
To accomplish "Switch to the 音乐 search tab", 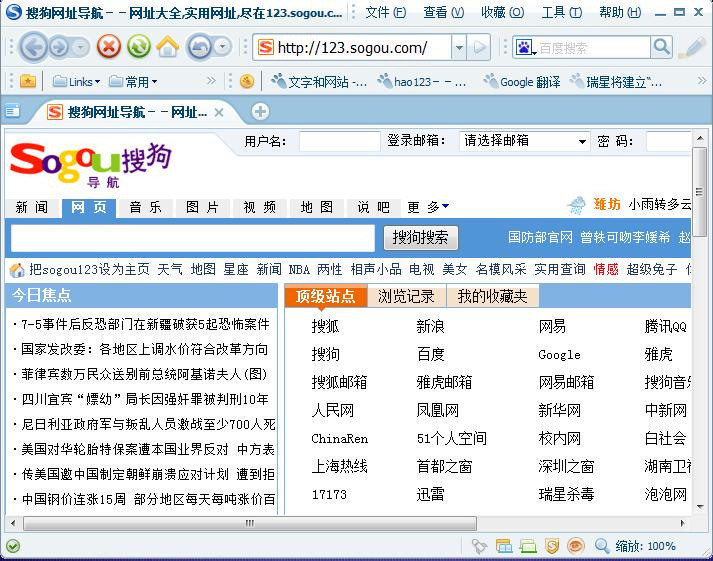I will tap(146, 208).
